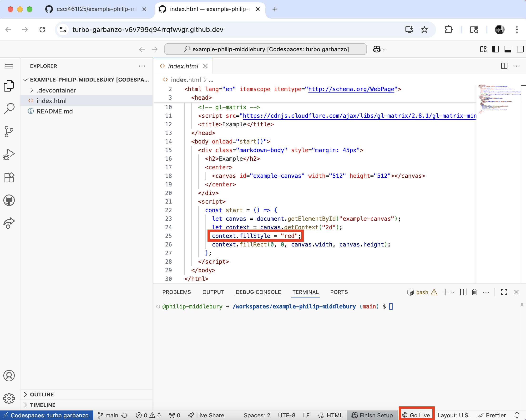Switch to the PROBLEMS panel tab

click(177, 292)
